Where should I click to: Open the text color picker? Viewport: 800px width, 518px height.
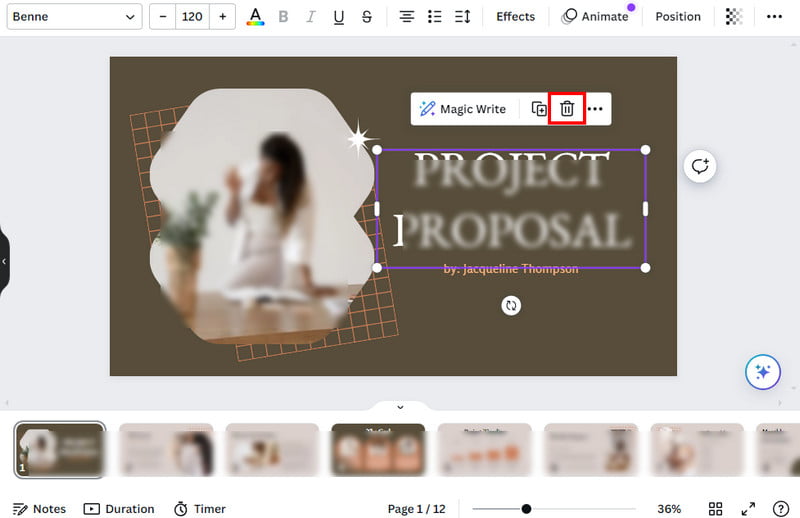pos(255,17)
